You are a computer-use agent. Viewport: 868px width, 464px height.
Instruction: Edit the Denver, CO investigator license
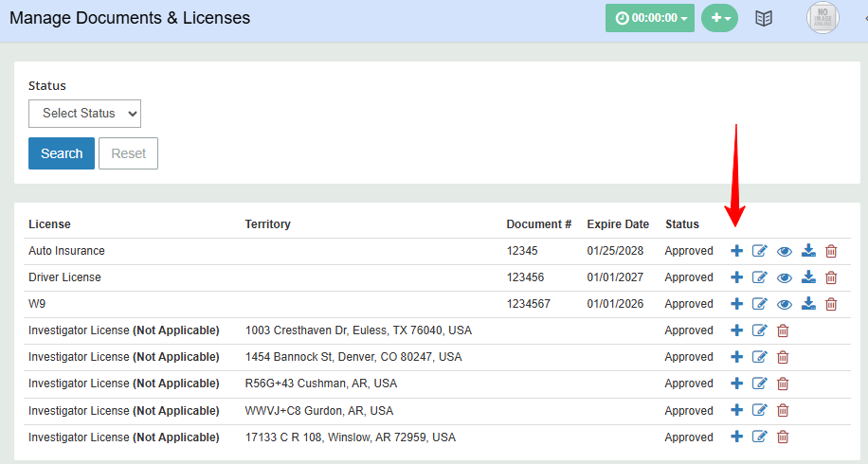tap(760, 357)
